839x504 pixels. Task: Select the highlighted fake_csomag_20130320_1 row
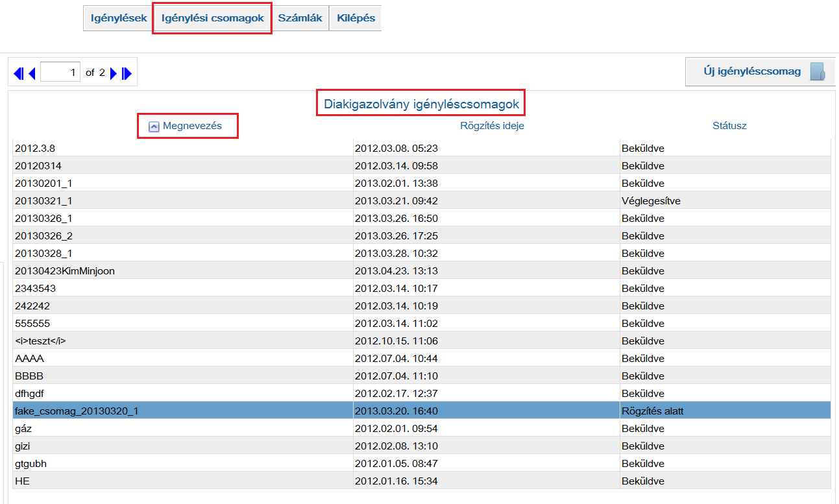[422, 411]
